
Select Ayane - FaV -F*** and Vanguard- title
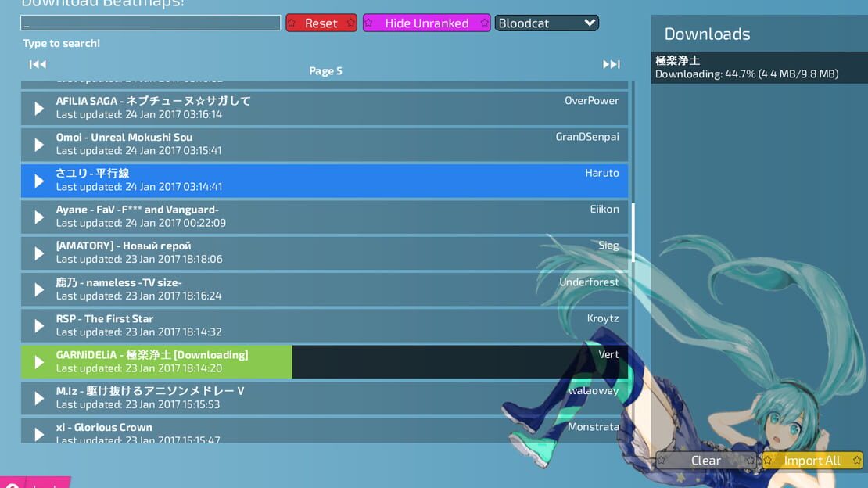click(x=138, y=210)
